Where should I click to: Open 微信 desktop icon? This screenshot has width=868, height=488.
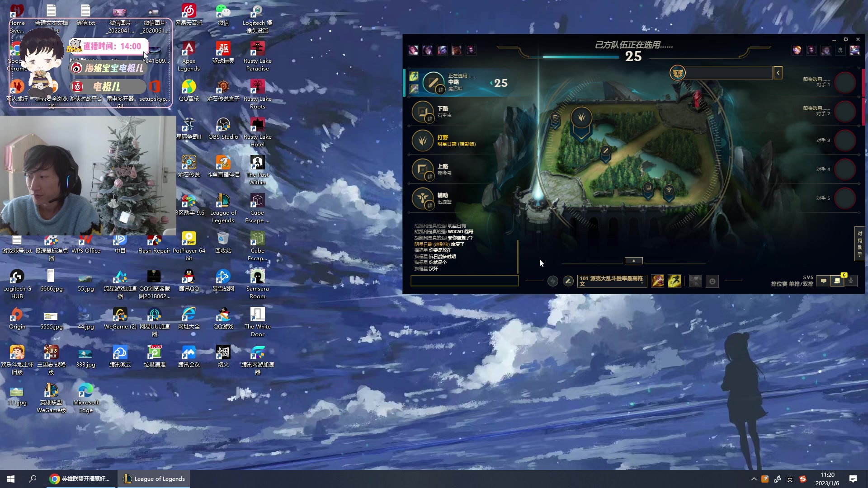coord(223,15)
